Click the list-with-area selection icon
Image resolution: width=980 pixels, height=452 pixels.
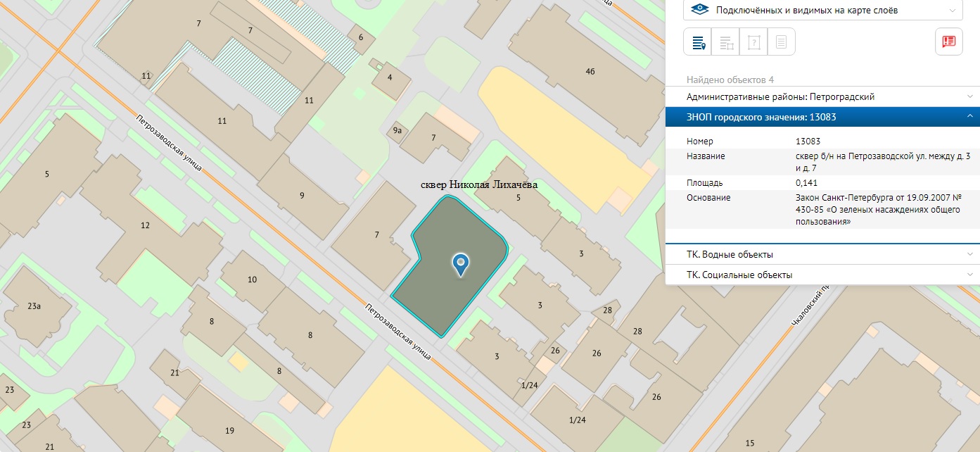coord(726,42)
